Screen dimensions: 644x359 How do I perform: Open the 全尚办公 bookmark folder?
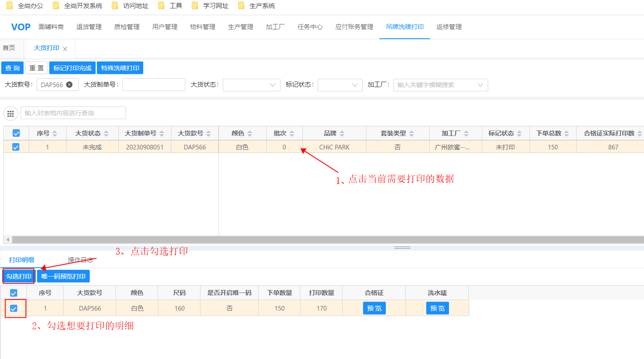(25, 6)
